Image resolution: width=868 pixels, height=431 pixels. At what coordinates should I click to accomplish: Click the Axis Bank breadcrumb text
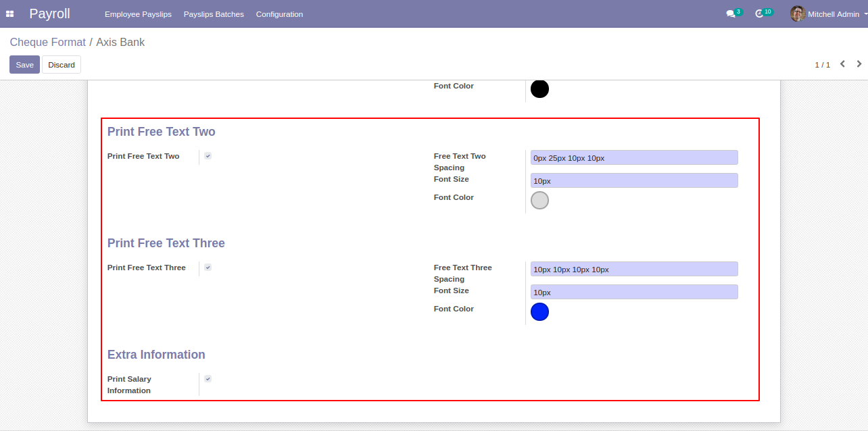click(x=120, y=42)
